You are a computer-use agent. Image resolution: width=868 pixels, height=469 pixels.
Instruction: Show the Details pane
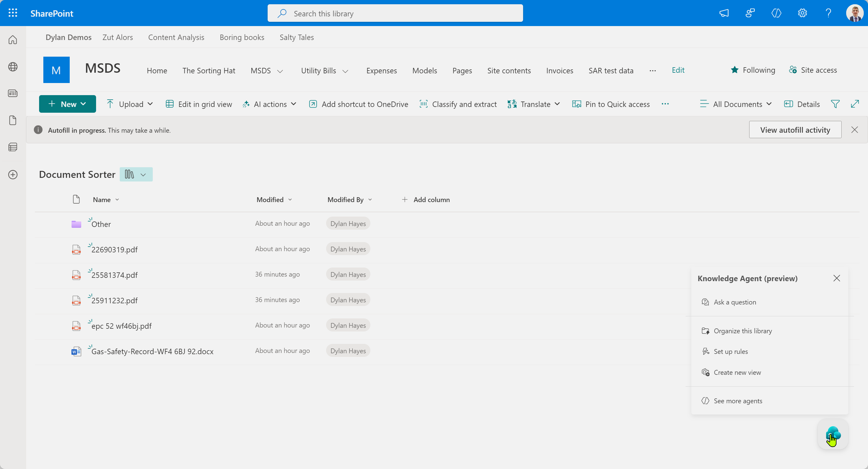click(x=802, y=104)
